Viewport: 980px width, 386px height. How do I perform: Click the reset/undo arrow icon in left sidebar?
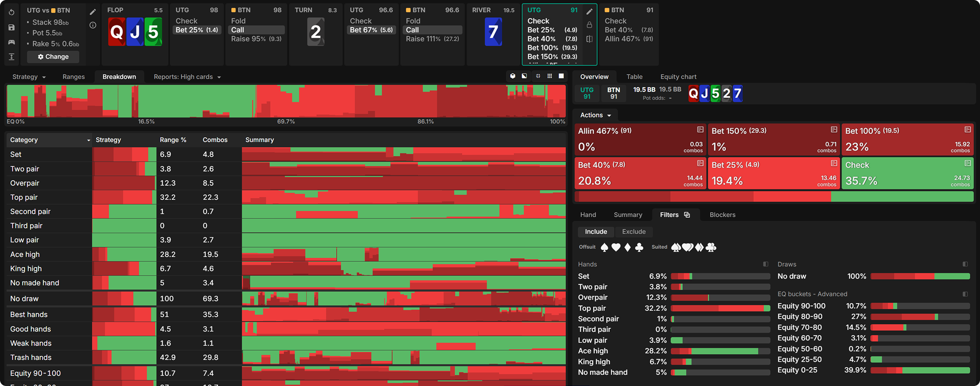(x=12, y=12)
